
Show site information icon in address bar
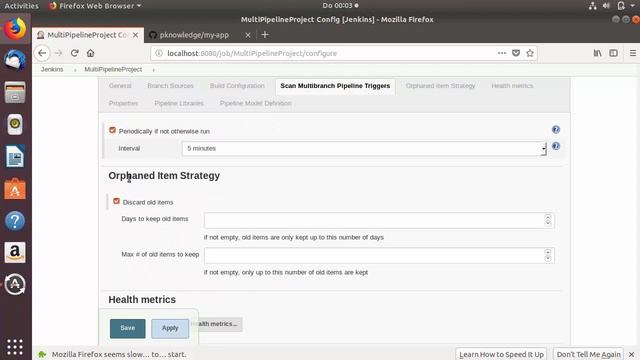(159, 53)
